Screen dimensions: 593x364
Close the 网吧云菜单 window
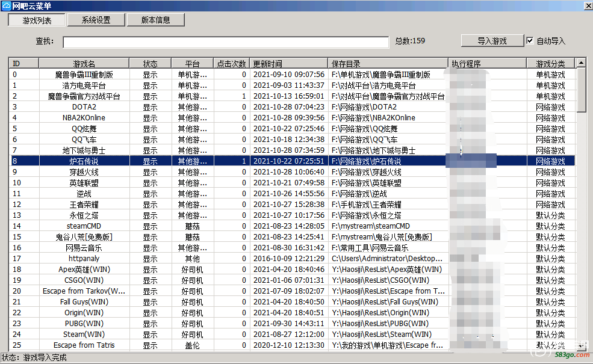[588, 5]
